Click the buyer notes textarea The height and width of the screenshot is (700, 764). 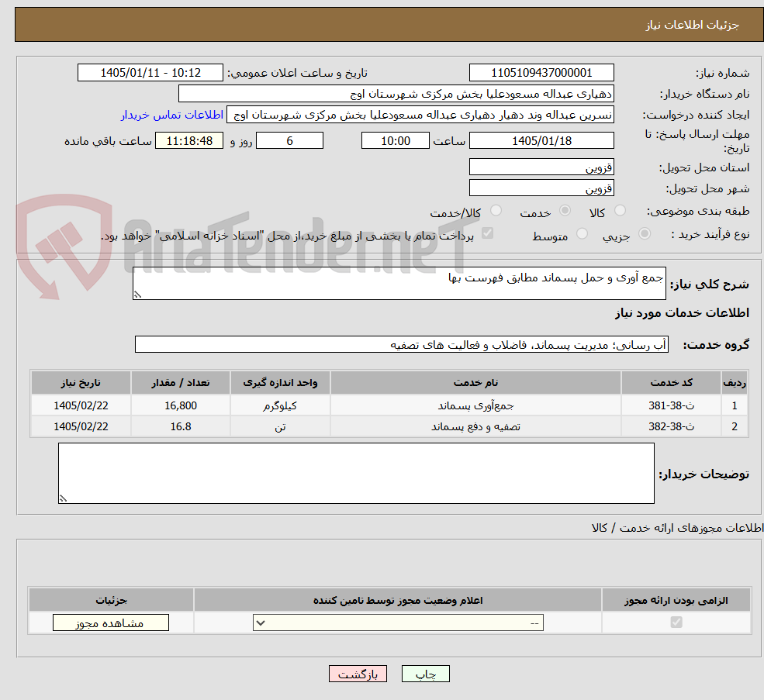356,473
